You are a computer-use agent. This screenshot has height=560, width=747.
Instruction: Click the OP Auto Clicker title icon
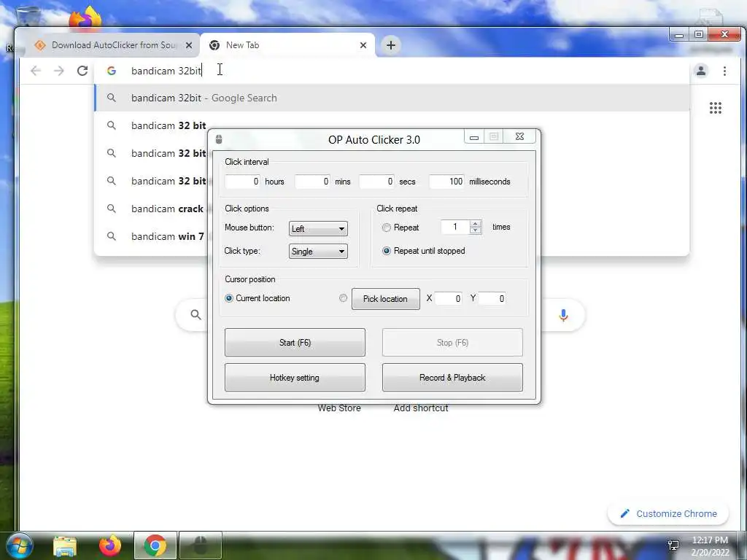point(219,139)
